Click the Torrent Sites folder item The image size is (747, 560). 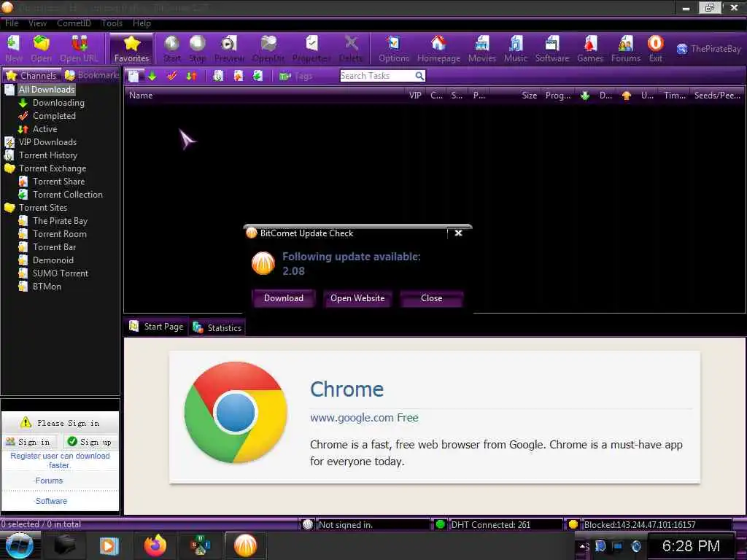[x=43, y=208]
